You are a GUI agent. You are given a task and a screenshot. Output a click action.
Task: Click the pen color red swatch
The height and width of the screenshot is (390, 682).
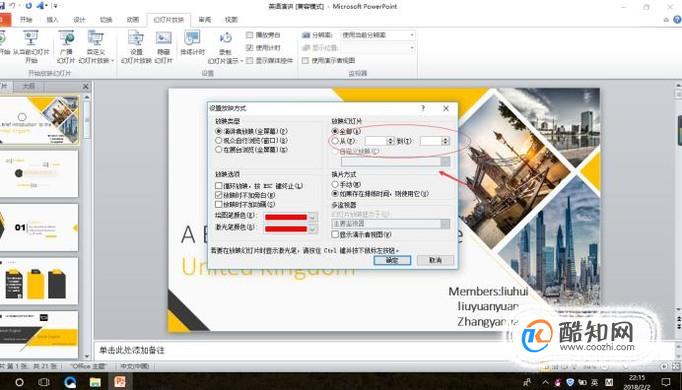point(286,217)
